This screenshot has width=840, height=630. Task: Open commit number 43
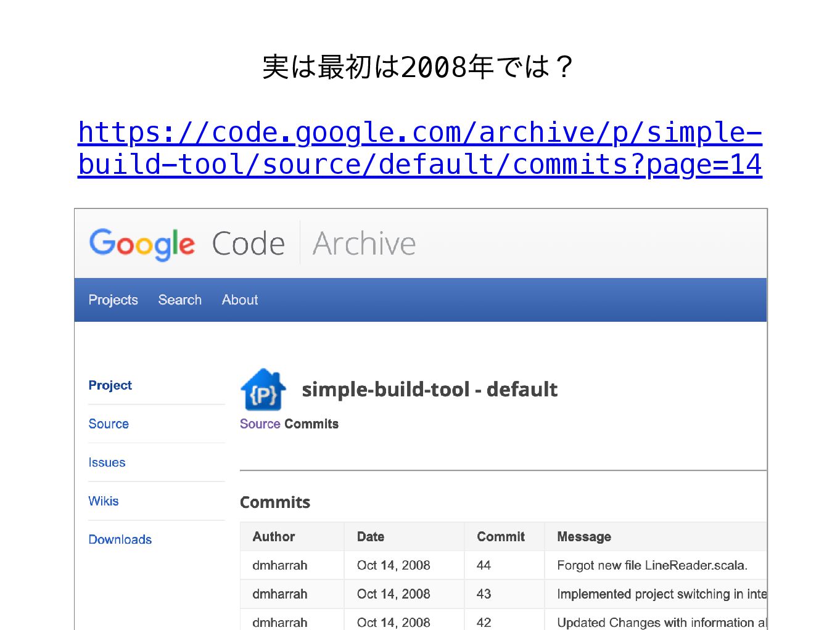[484, 594]
